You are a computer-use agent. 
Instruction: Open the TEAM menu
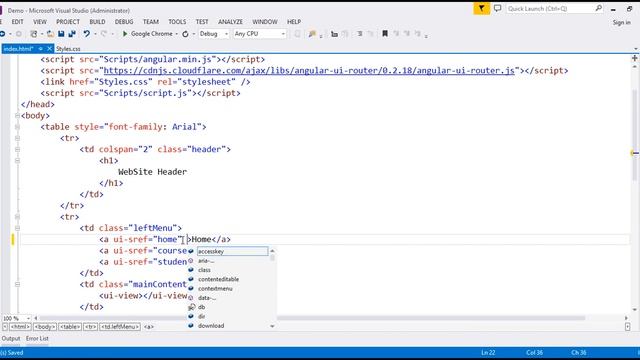(x=151, y=22)
